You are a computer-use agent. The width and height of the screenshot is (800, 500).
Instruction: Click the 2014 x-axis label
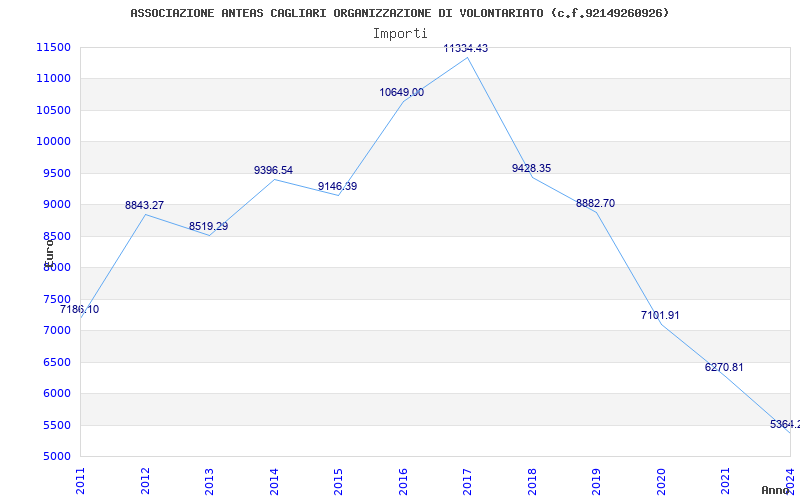click(x=274, y=481)
